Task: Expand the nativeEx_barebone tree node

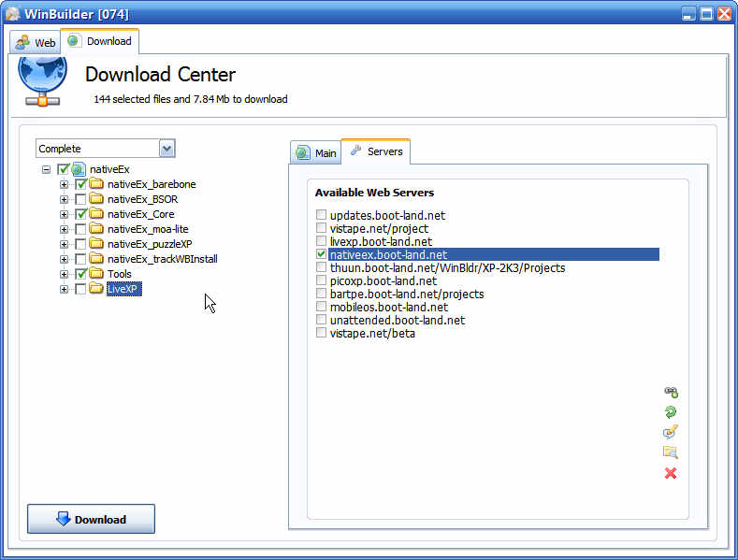Action: click(x=64, y=184)
